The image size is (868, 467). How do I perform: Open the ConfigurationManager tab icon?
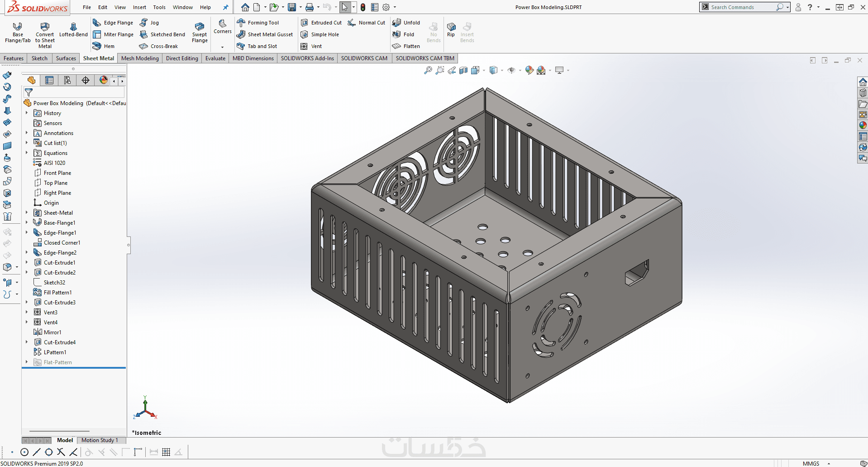click(67, 80)
